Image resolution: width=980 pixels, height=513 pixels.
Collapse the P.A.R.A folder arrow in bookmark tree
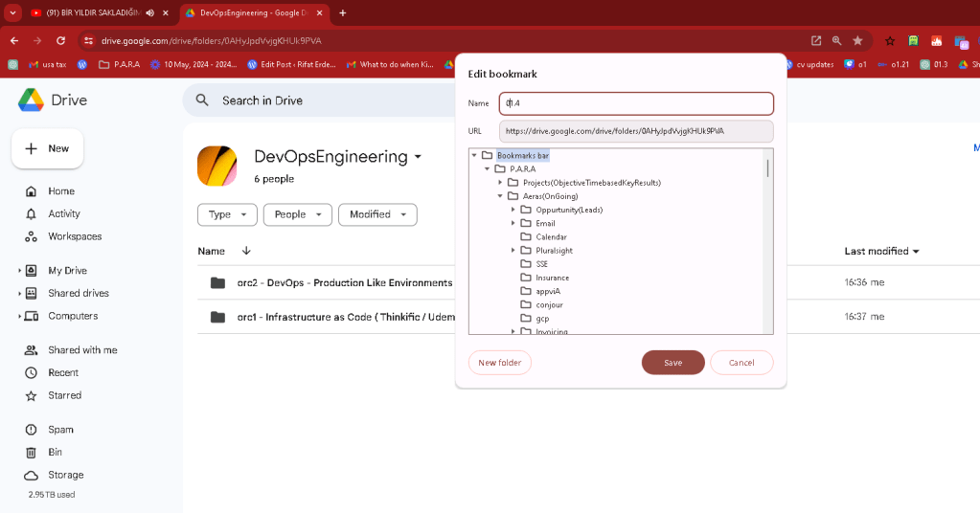[x=488, y=169]
